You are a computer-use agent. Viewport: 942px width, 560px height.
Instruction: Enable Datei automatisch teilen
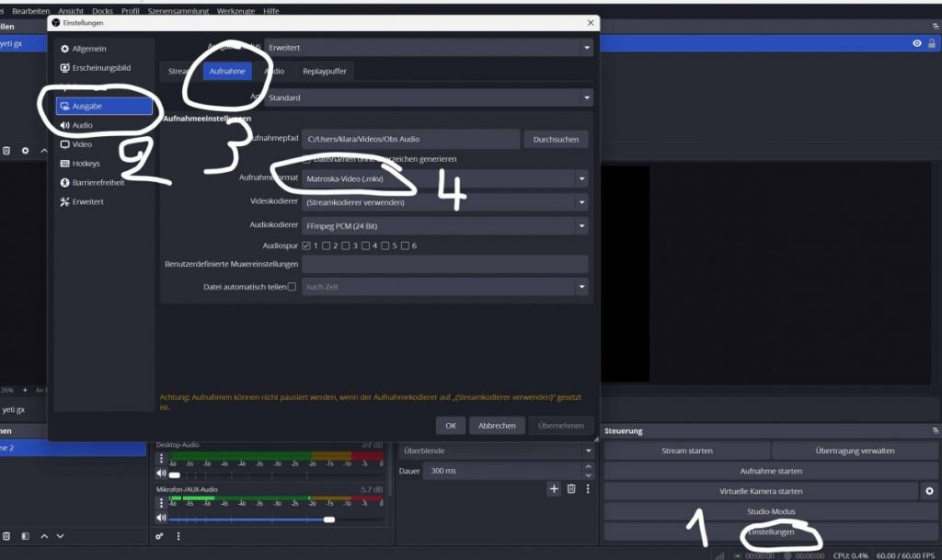pyautogui.click(x=292, y=286)
